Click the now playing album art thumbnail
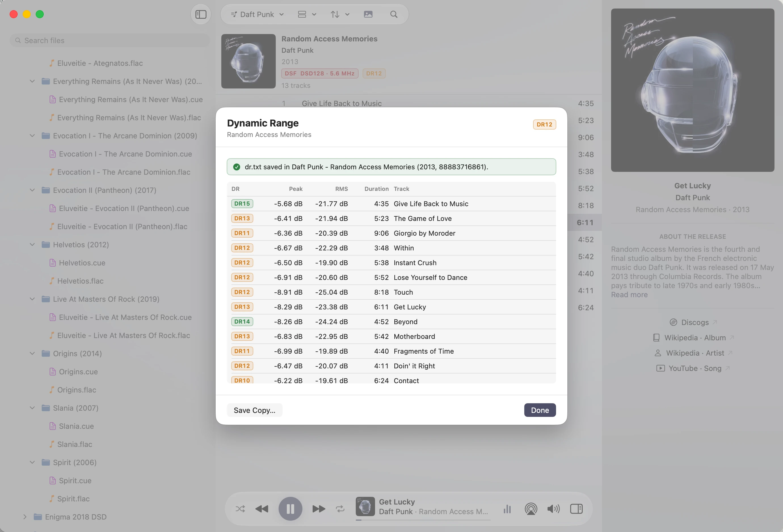 tap(365, 506)
